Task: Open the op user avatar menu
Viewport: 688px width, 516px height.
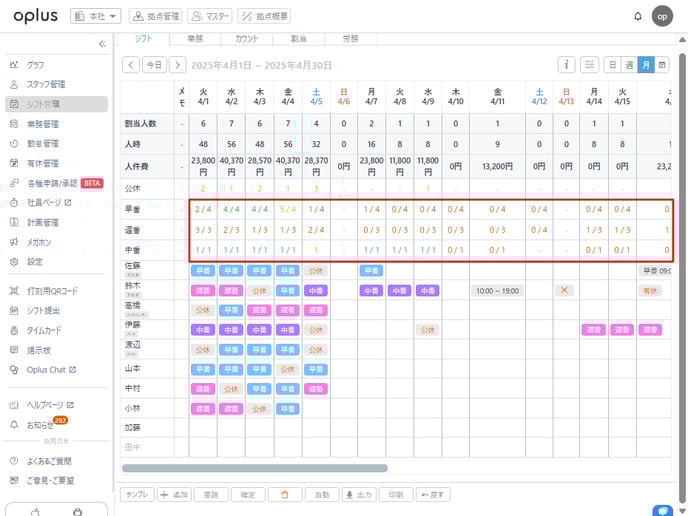Action: tap(662, 16)
